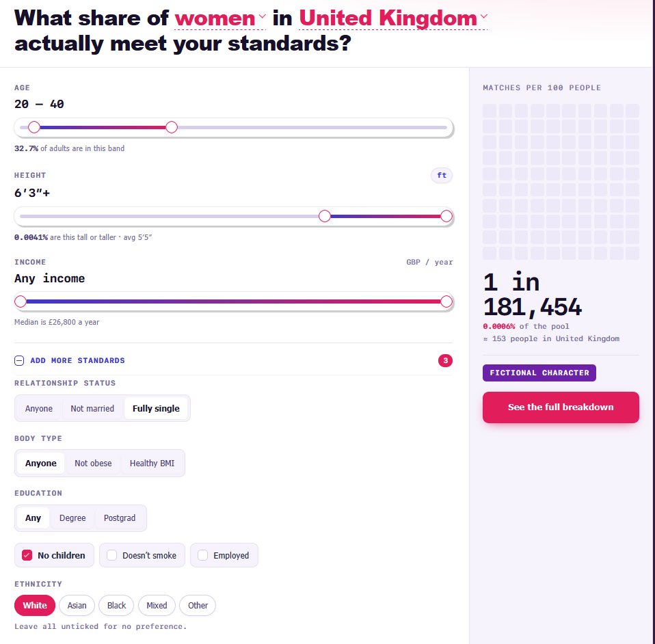The width and height of the screenshot is (655, 644).
Task: Click See the full breakdown button
Action: pyautogui.click(x=561, y=407)
